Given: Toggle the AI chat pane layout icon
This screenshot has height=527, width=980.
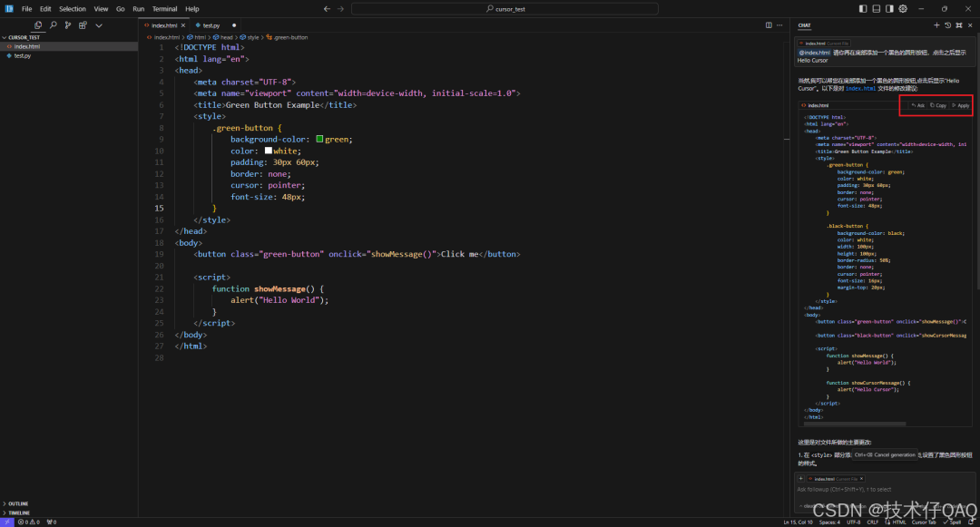Looking at the screenshot, I should pyautogui.click(x=889, y=9).
